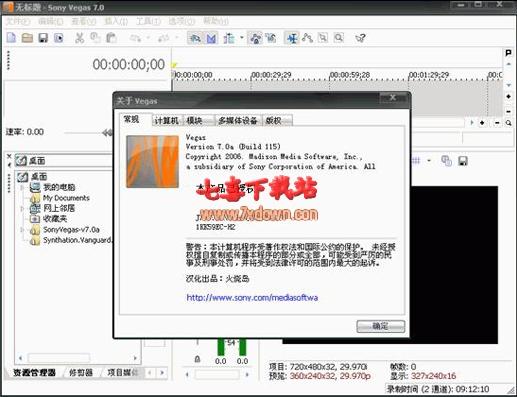The height and width of the screenshot is (397, 517).
Task: Click the Undo arrow toolbar icon
Action: pyautogui.click(x=135, y=38)
